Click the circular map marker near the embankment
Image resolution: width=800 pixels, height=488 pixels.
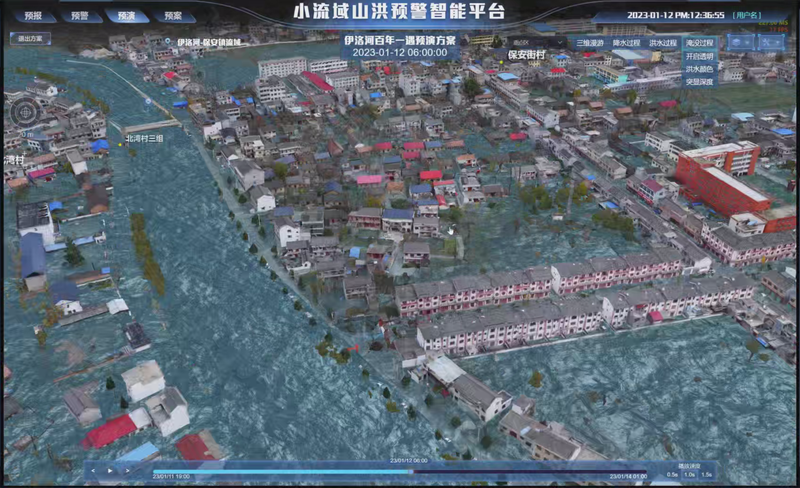148,101
